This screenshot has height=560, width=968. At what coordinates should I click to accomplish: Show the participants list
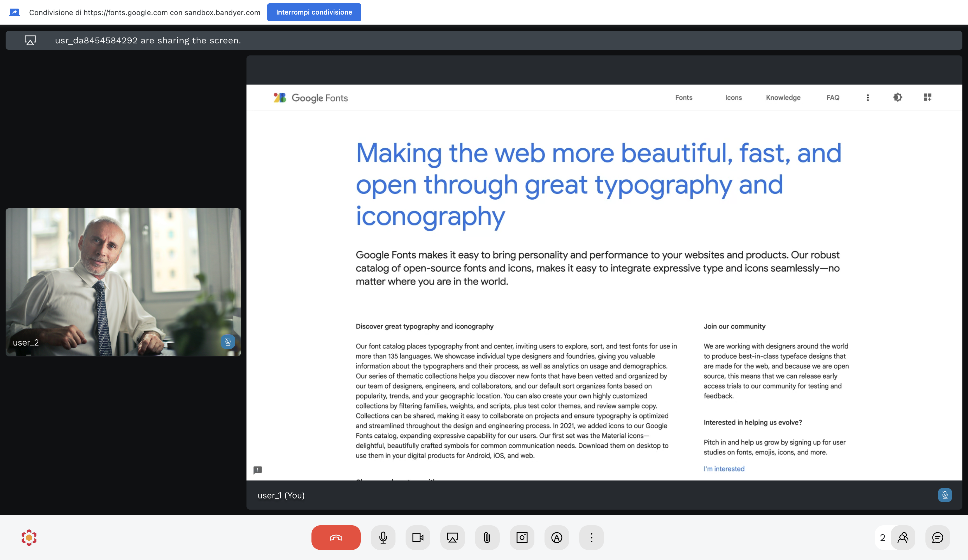coord(903,537)
